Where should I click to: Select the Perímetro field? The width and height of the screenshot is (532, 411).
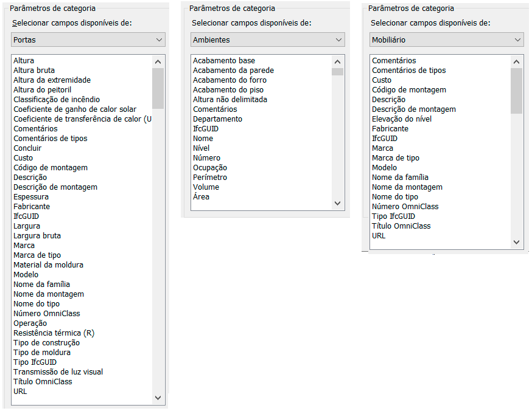coord(210,178)
